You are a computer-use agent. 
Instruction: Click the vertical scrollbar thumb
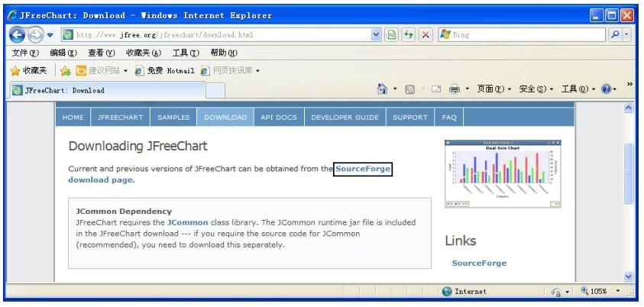tap(629, 173)
